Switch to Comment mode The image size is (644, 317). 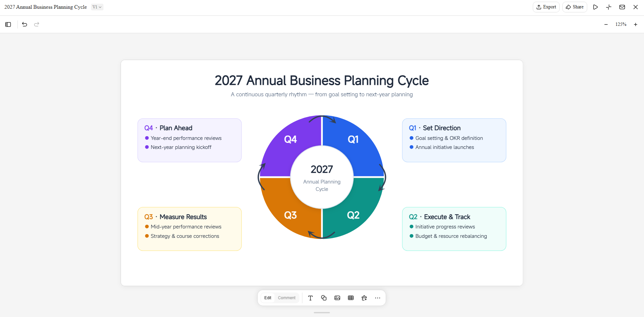[x=287, y=298]
